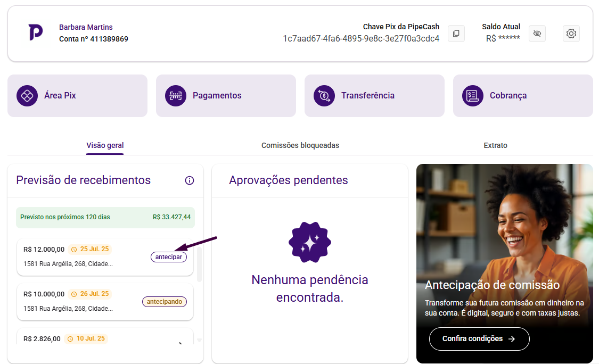Click the Confira condições button
599x364 pixels.
click(x=479, y=339)
